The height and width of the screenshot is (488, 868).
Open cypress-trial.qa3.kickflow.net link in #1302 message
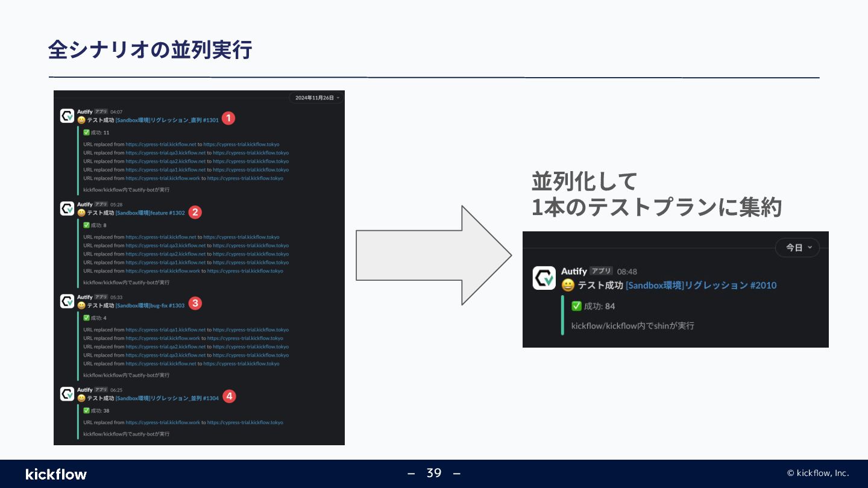coord(166,246)
